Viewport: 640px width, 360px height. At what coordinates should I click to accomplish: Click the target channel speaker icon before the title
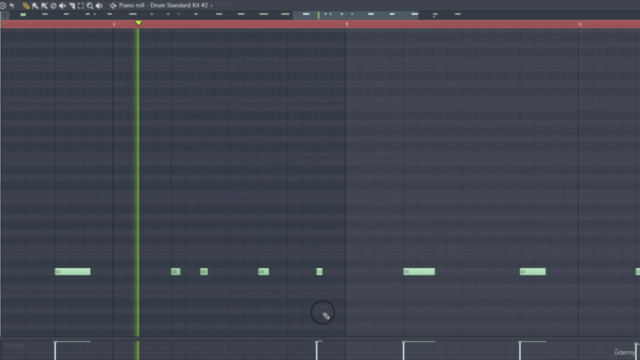[x=113, y=6]
